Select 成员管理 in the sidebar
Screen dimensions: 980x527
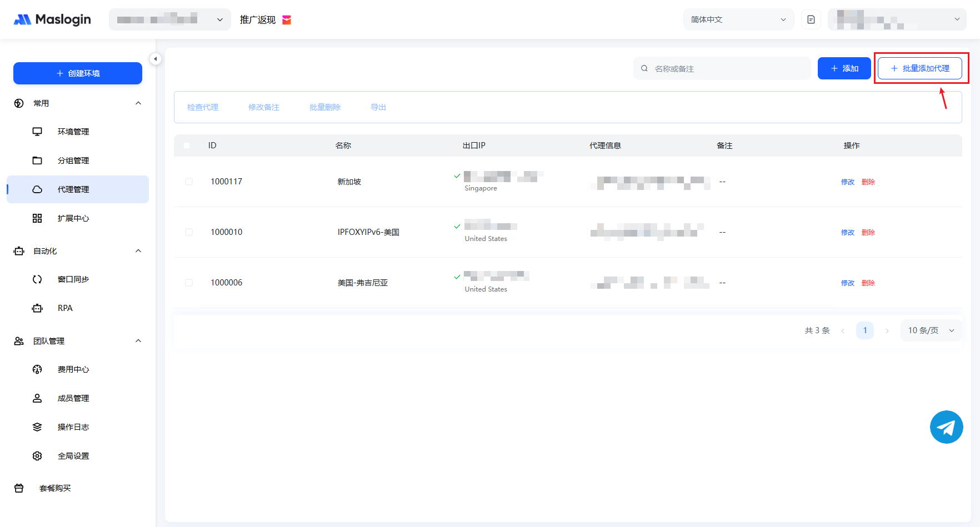tap(73, 398)
